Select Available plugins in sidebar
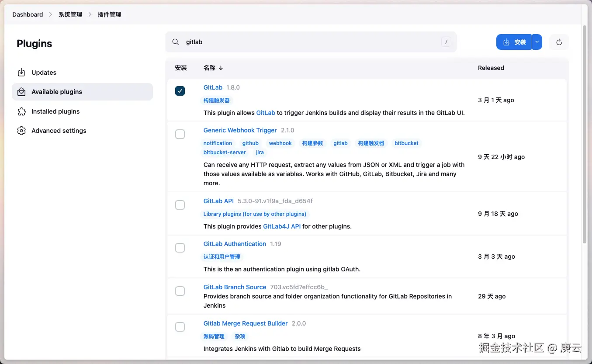 point(82,92)
